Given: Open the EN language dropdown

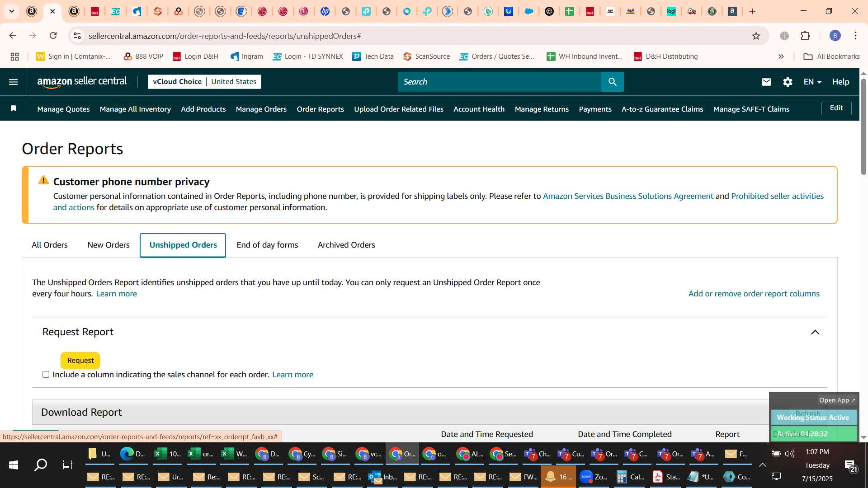Looking at the screenshot, I should pyautogui.click(x=812, y=82).
